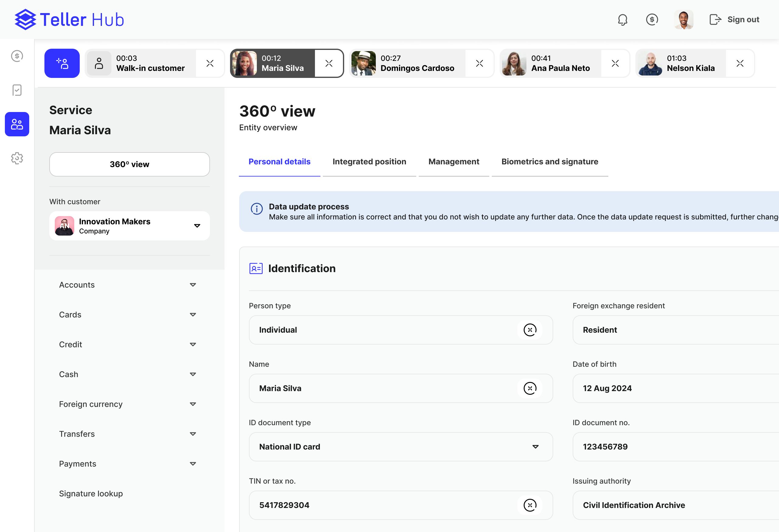Expand the Foreign currency menu
Viewport: 779px width, 532px height.
128,404
